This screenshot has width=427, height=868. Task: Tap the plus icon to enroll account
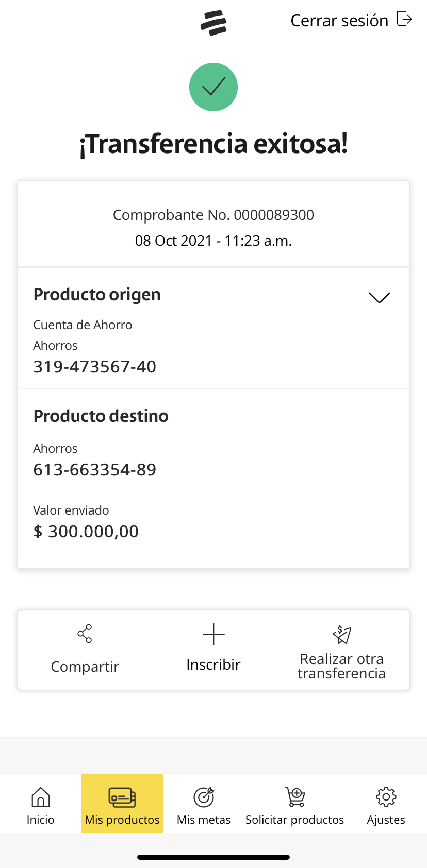pos(213,634)
